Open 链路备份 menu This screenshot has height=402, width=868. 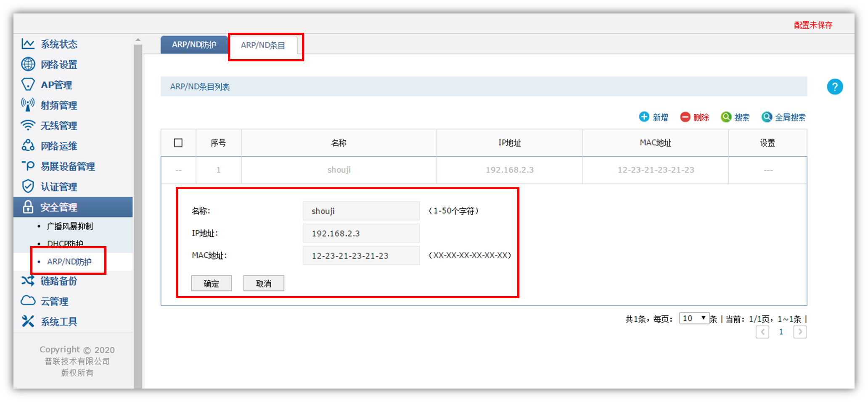[59, 281]
